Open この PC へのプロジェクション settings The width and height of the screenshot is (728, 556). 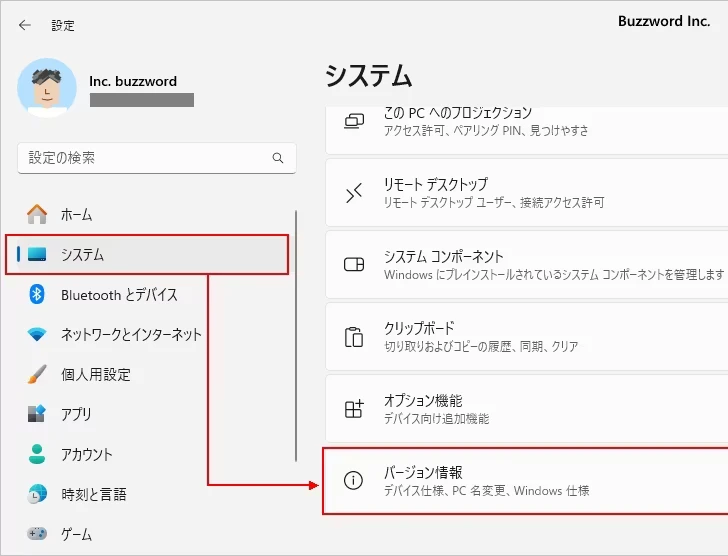coord(527,130)
